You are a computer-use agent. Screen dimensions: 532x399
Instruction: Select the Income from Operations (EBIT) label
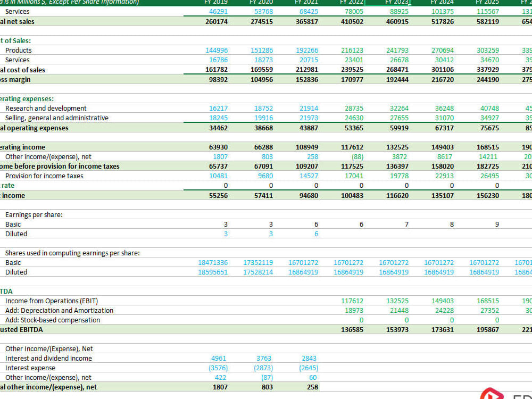pos(48,301)
